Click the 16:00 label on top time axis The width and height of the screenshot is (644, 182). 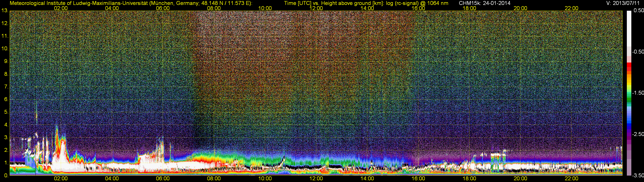418,8
